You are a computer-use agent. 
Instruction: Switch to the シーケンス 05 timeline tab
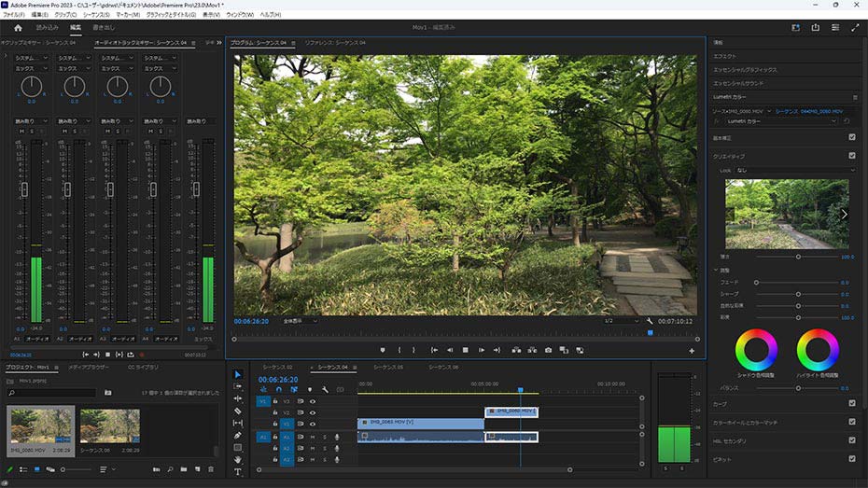[387, 367]
